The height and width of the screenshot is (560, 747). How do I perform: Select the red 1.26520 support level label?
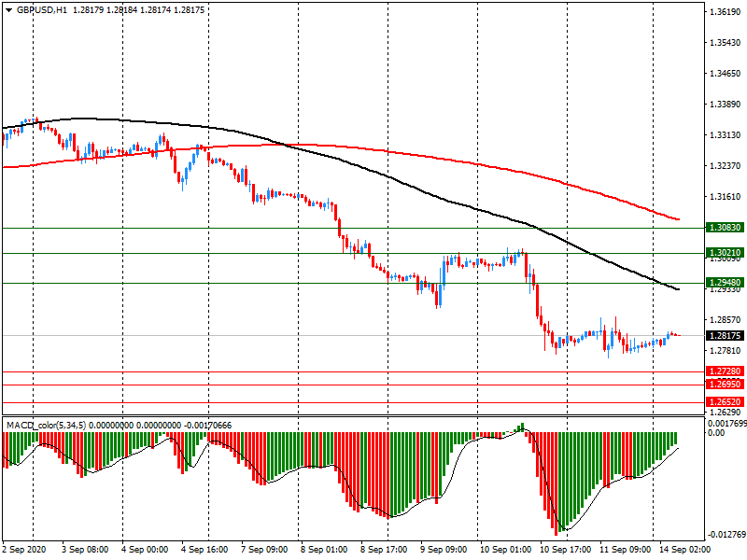[x=725, y=402]
